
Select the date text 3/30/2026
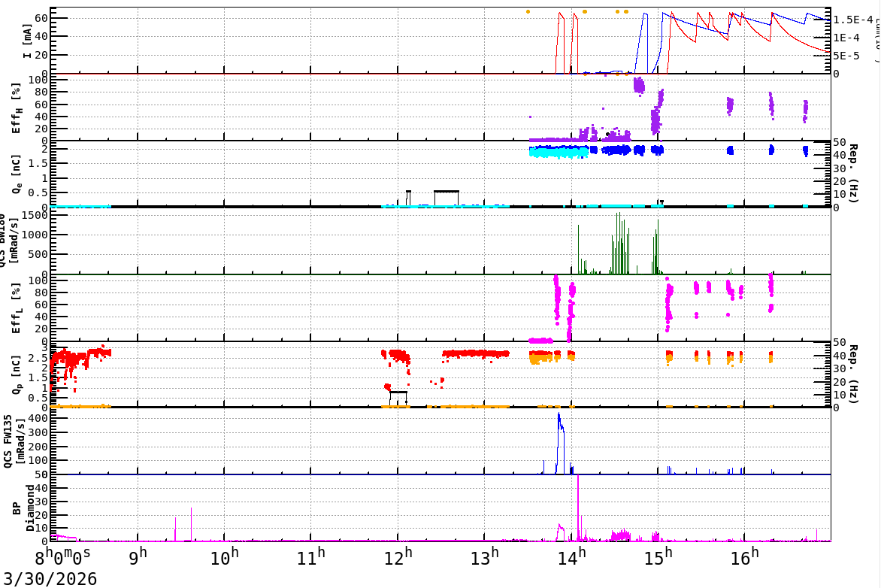coord(50,578)
